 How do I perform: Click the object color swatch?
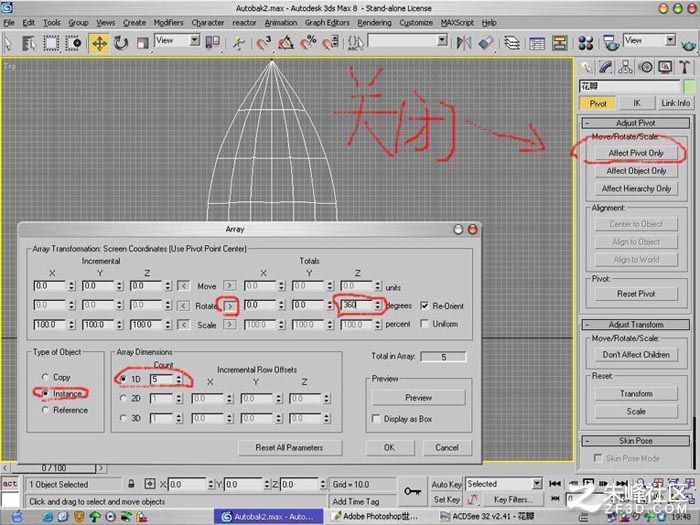(x=689, y=86)
